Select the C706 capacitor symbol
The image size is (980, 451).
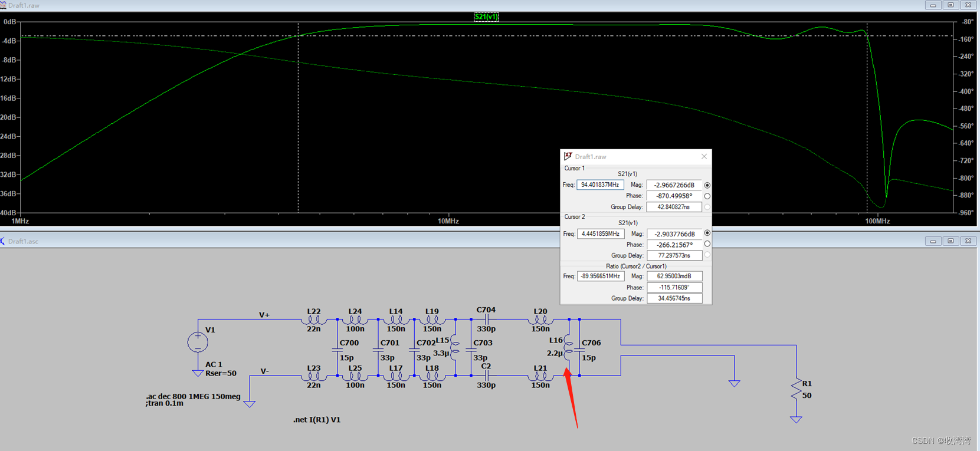coord(579,350)
